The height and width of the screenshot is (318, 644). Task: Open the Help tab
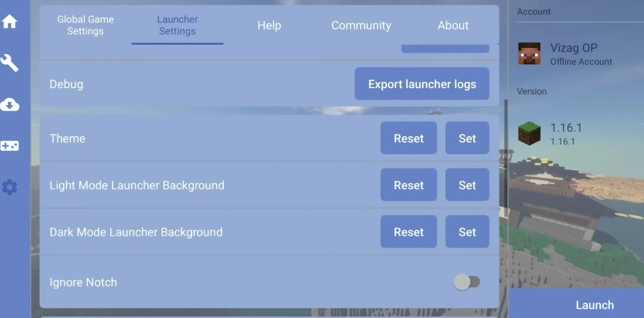pos(269,25)
